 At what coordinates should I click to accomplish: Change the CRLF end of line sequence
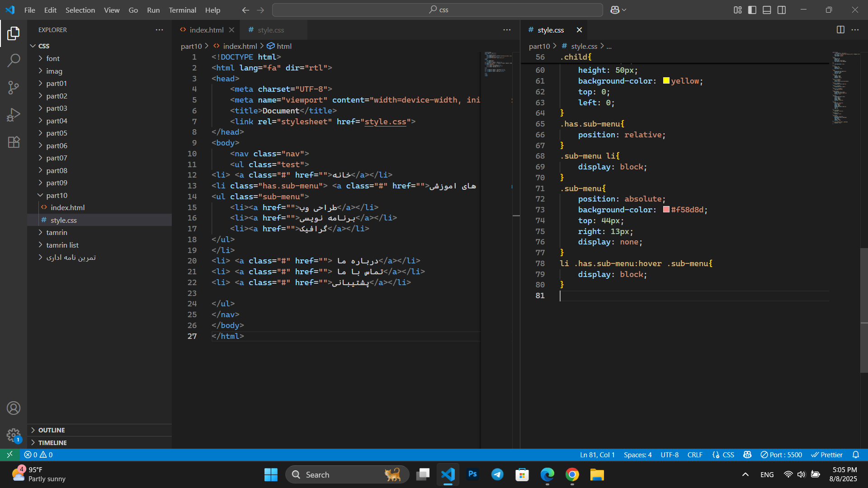click(x=695, y=455)
